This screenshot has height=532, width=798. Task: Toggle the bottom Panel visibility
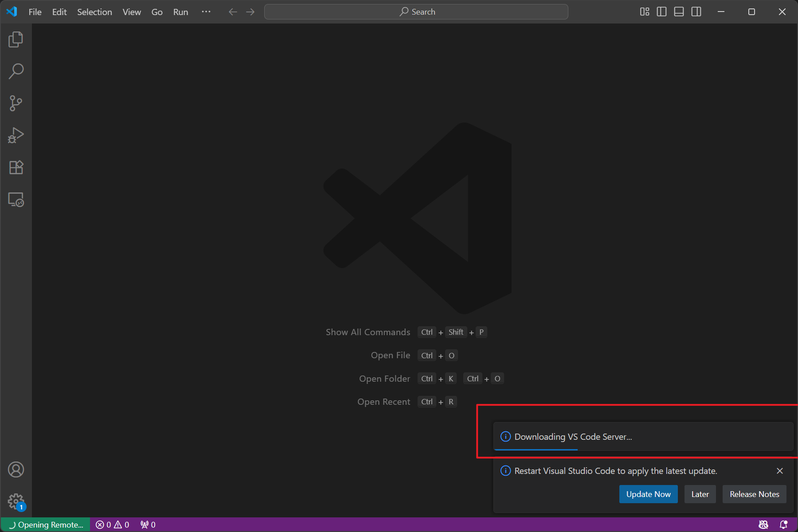click(x=679, y=12)
